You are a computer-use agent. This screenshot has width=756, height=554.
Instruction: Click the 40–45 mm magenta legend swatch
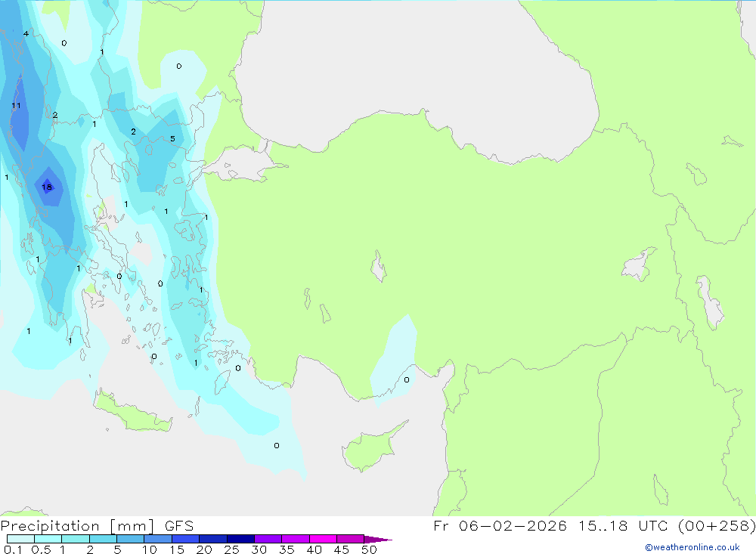coord(323,539)
